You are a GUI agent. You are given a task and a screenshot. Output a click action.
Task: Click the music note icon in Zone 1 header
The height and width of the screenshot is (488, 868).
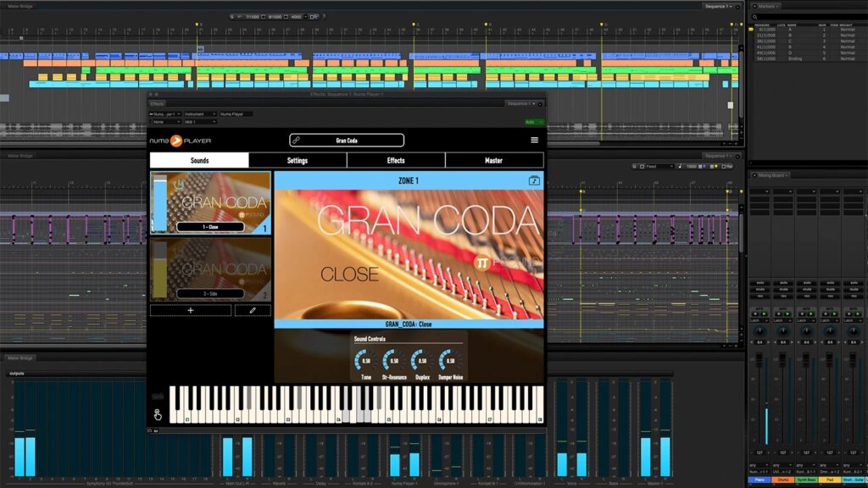534,180
